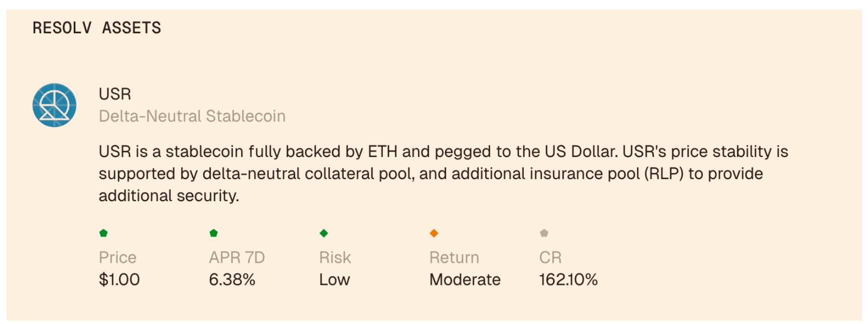Click the Price label

(118, 257)
